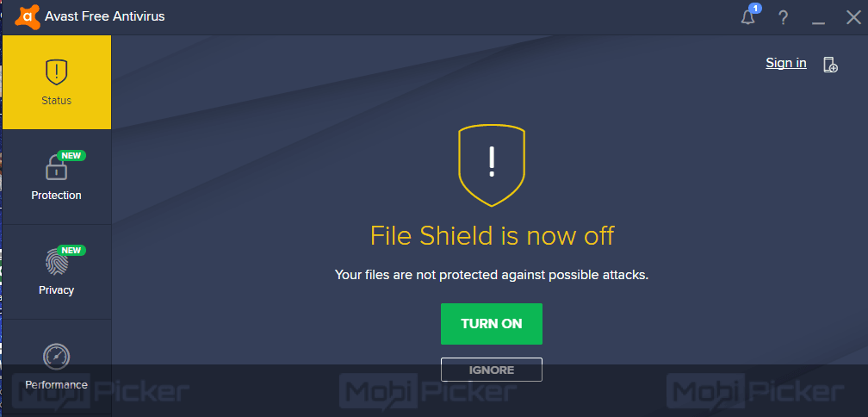
Task: Click the NEW badge on Protection
Action: pyautogui.click(x=71, y=156)
